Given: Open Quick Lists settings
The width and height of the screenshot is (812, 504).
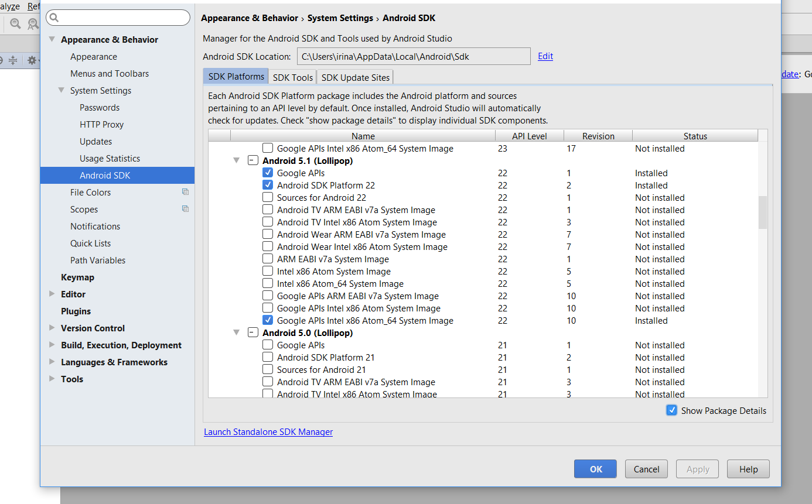Looking at the screenshot, I should 90,244.
